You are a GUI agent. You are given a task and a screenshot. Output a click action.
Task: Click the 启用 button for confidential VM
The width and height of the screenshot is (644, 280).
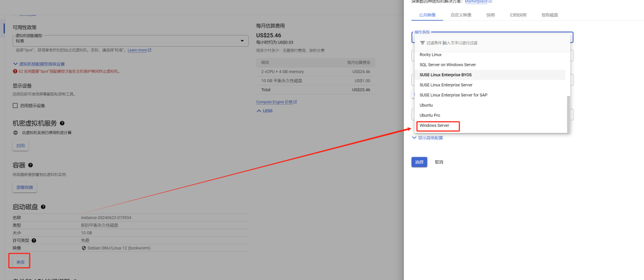coord(20,146)
